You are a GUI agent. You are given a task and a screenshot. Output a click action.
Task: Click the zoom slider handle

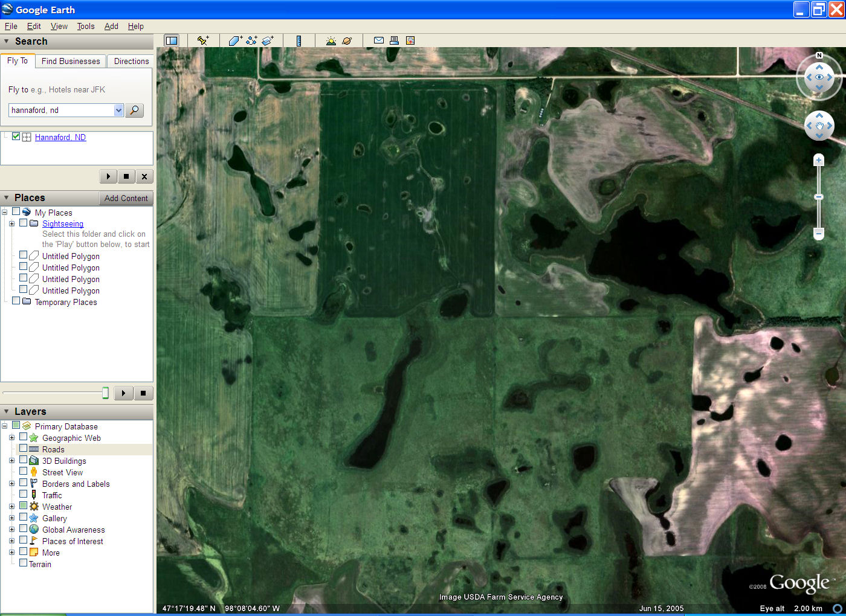coord(819,197)
